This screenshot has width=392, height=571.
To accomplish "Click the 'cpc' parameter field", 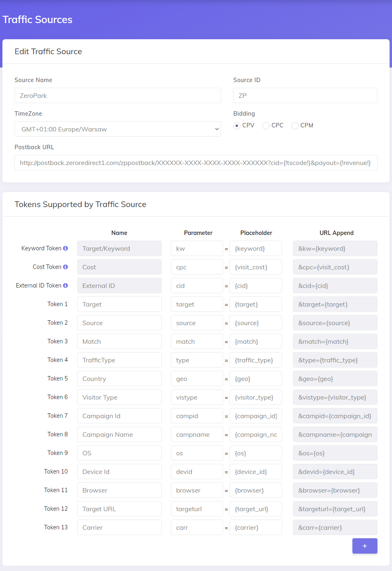I will tap(197, 267).
